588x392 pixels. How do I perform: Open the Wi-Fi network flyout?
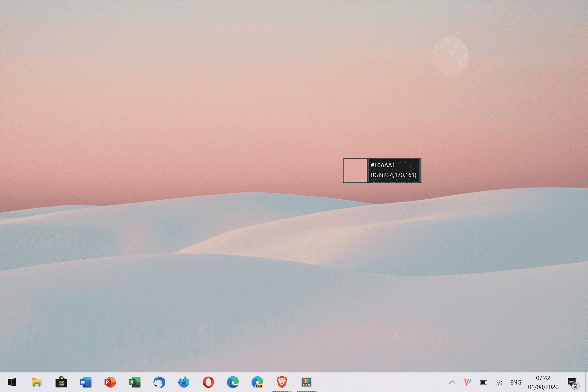tap(500, 382)
